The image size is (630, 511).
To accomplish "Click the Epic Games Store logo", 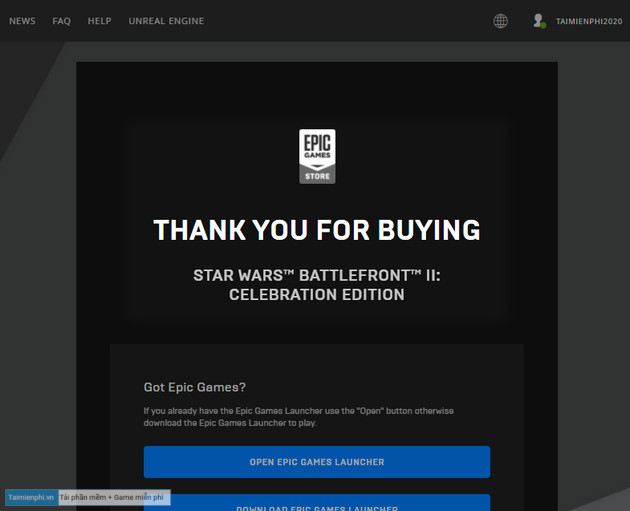I will point(317,156).
